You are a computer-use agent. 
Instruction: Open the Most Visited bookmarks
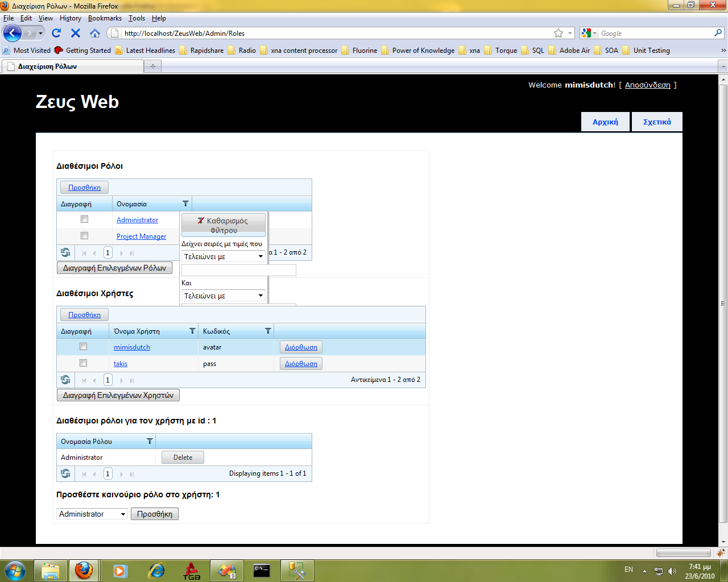(x=27, y=50)
